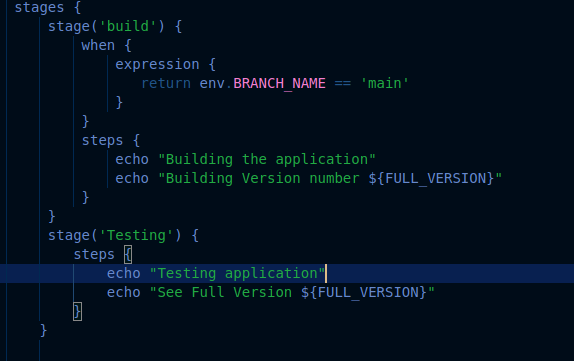Click the highlighted opening brace after steps

tap(128, 254)
